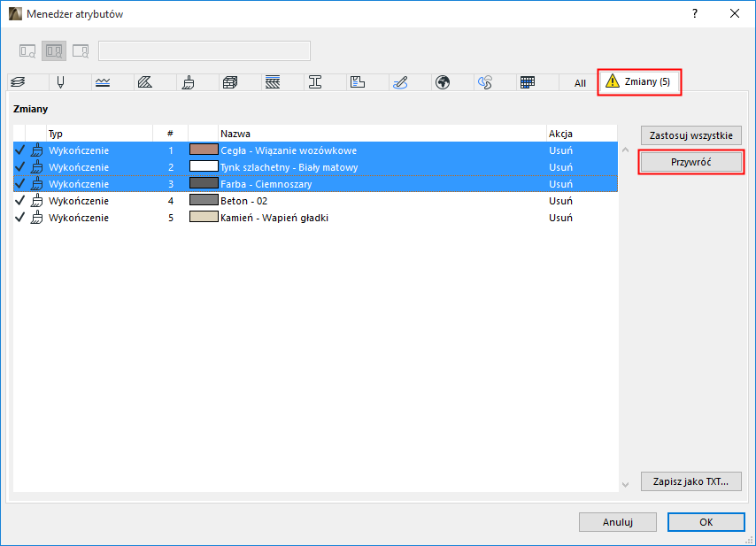The width and height of the screenshot is (756, 546).
Task: Click Usuń action in Cegła row
Action: coord(560,150)
